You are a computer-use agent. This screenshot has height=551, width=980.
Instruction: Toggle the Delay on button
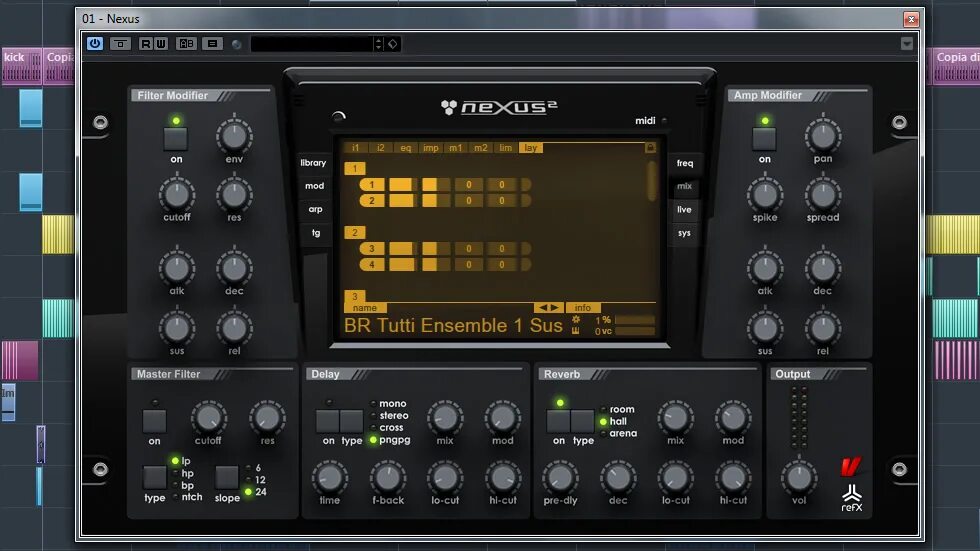pyautogui.click(x=328, y=421)
